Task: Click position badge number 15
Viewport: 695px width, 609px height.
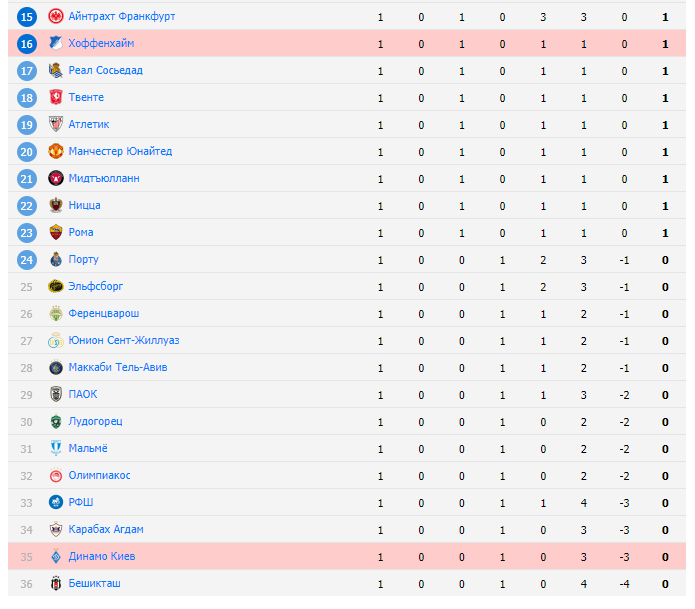Action: [x=27, y=17]
